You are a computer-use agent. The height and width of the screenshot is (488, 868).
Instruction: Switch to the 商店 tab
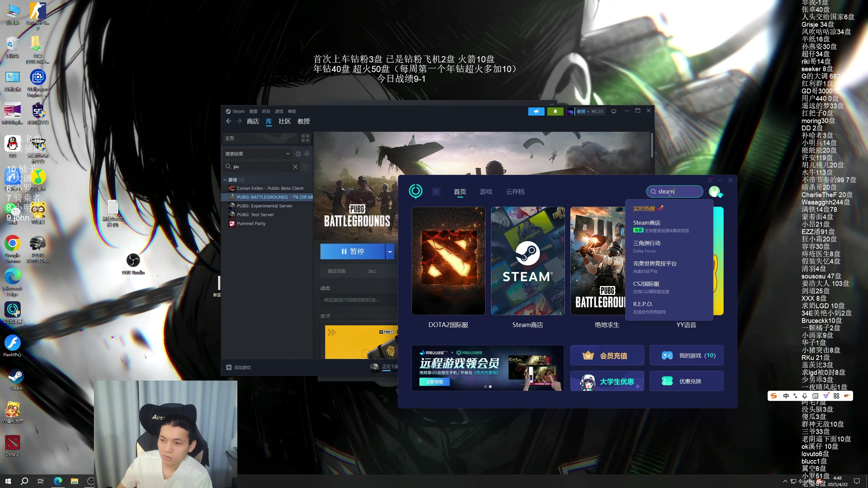point(253,121)
